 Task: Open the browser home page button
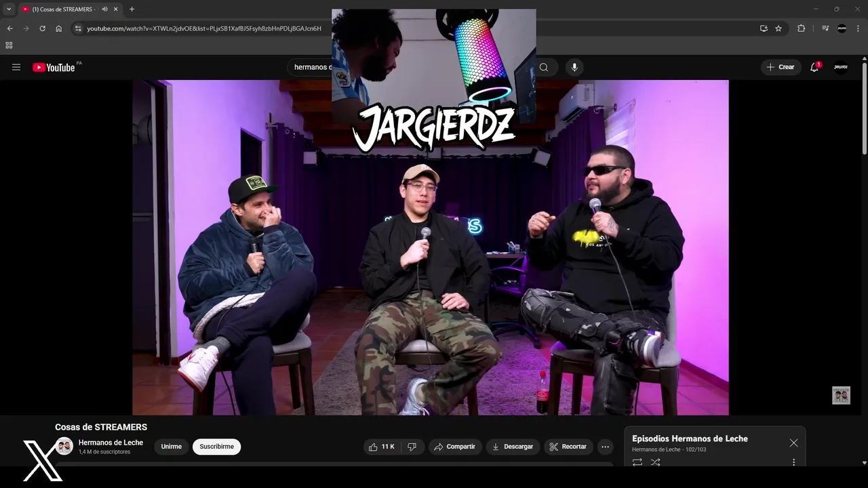[58, 28]
